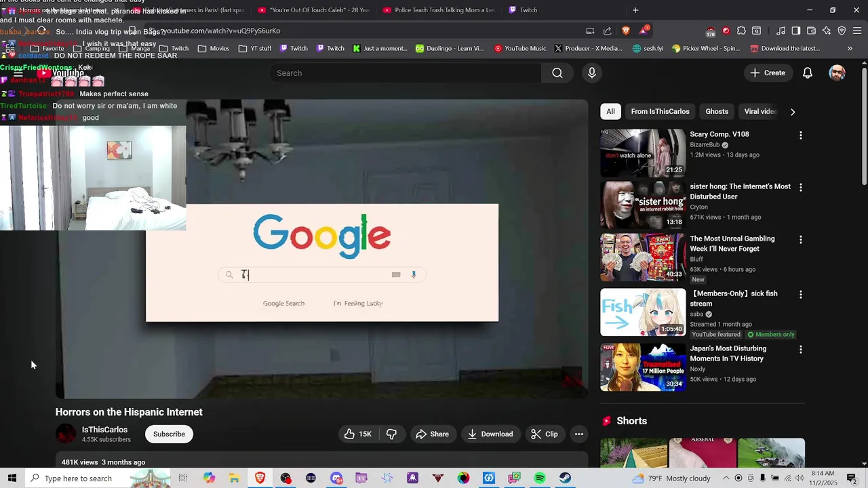Show more bookmarks with the double chevron
The width and height of the screenshot is (868, 488).
[x=850, y=49]
